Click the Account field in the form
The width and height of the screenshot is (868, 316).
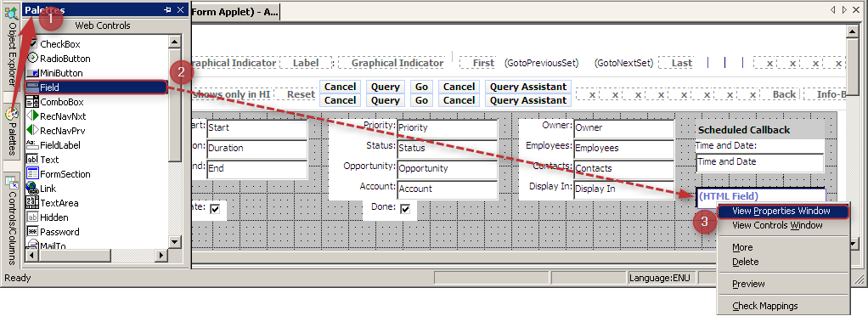coord(448,189)
